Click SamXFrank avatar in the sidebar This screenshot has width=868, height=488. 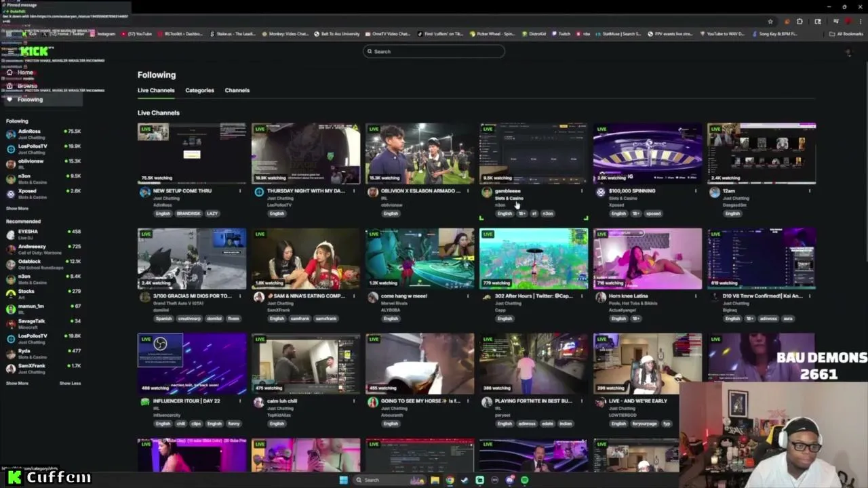coord(11,369)
